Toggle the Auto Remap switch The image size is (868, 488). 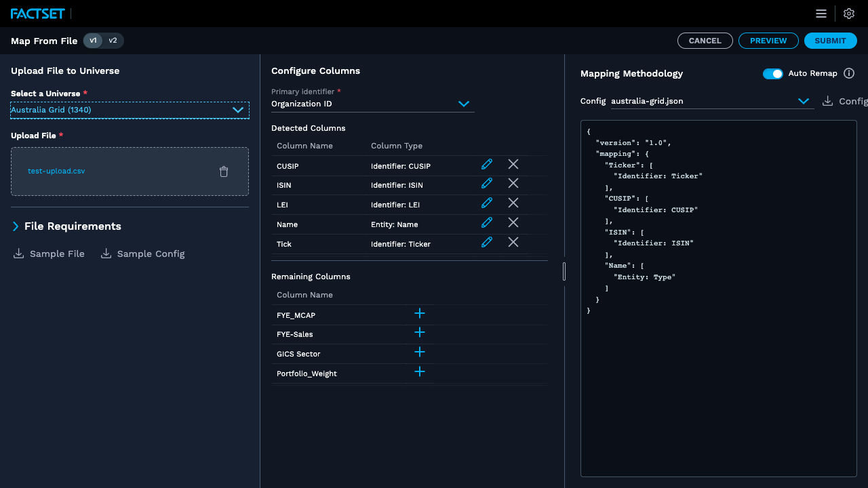[x=773, y=73]
